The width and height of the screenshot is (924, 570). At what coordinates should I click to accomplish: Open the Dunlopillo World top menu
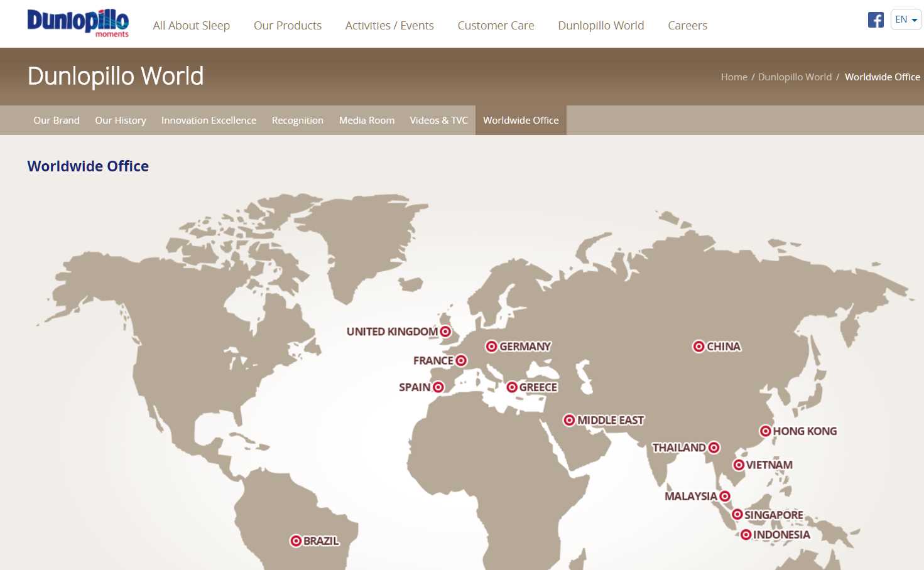(x=601, y=26)
